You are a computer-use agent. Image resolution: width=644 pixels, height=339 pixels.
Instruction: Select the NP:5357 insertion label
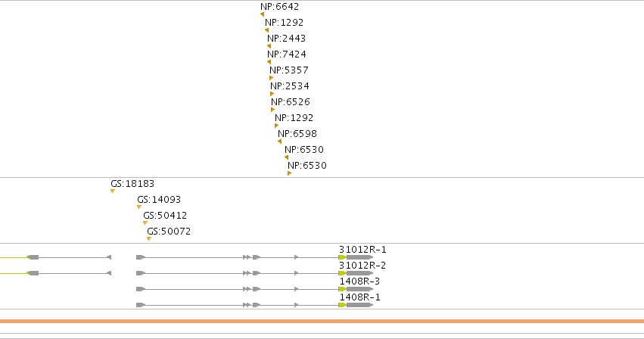289,70
